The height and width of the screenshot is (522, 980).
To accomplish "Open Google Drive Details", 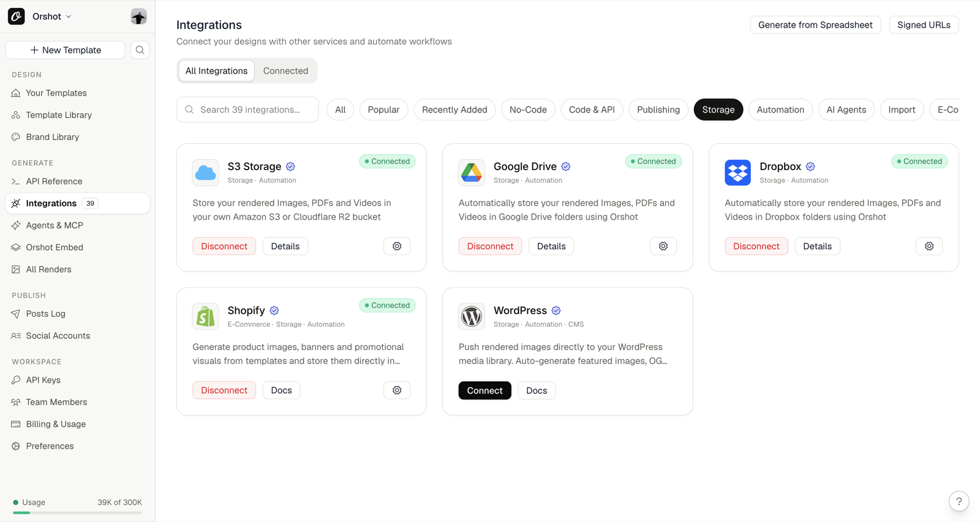I will pos(551,246).
